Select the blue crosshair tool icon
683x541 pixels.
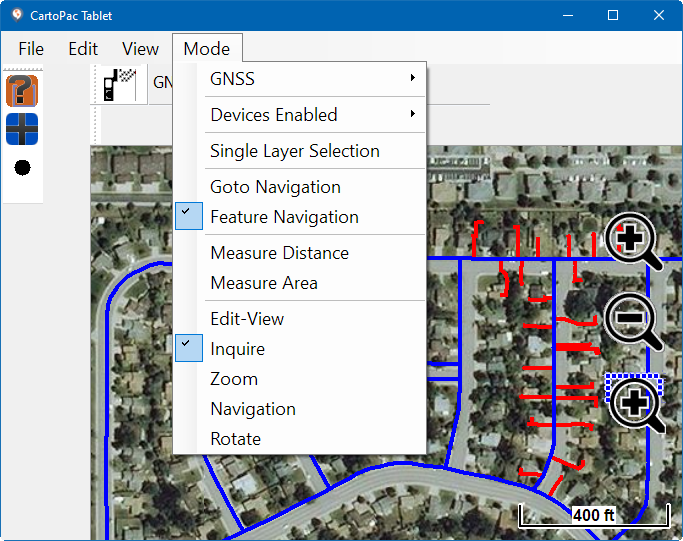(22, 129)
